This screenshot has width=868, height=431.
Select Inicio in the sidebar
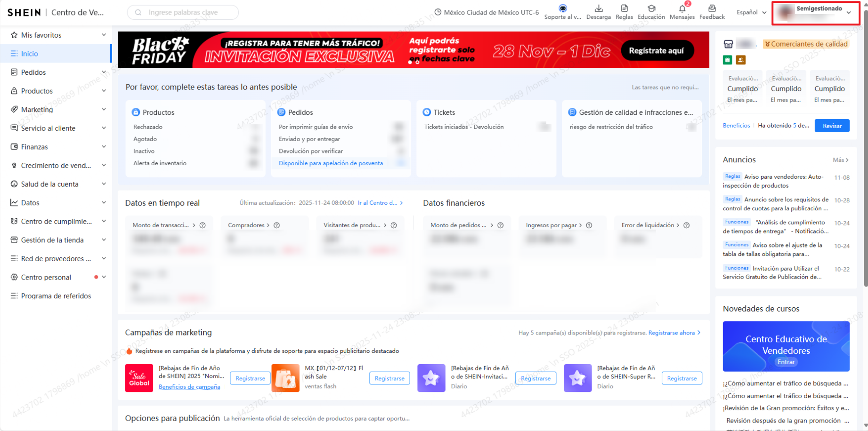[x=30, y=54]
